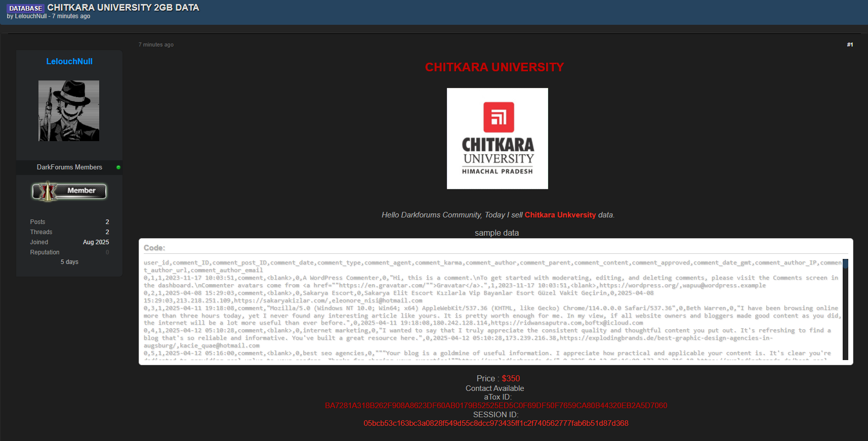Click inside the sample data code box
This screenshot has width=868, height=441.
tap(491, 308)
